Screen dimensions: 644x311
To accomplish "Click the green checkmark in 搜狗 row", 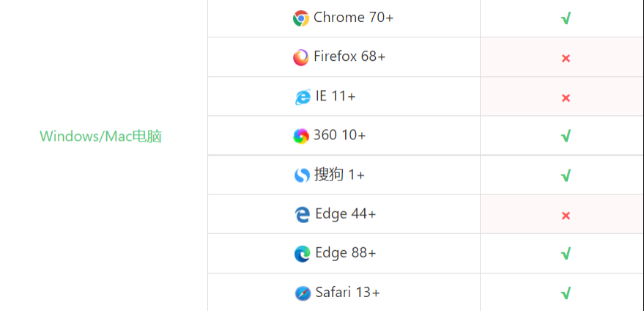I will tap(566, 176).
